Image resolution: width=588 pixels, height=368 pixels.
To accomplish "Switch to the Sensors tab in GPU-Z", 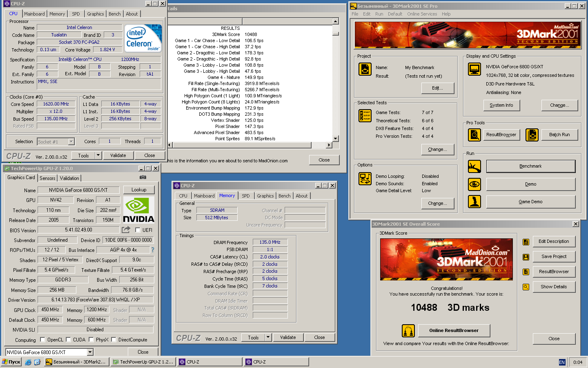I will pyautogui.click(x=47, y=178).
